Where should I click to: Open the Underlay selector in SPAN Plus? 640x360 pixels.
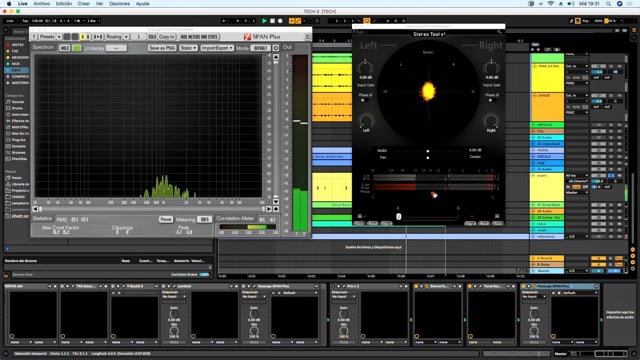tap(116, 48)
